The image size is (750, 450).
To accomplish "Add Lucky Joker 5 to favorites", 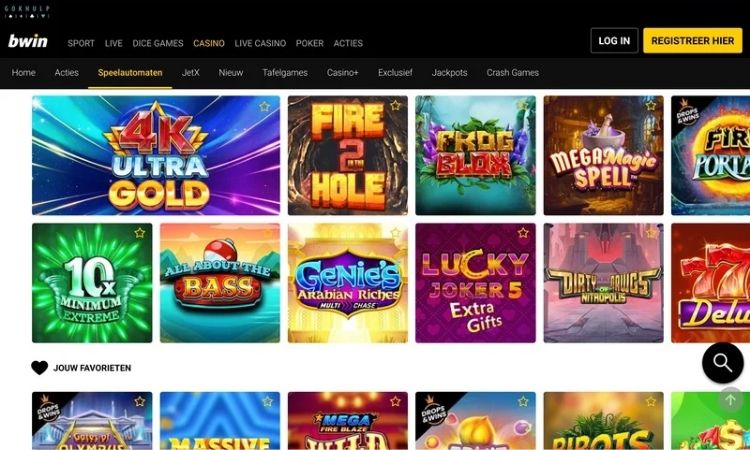I will click(523, 233).
